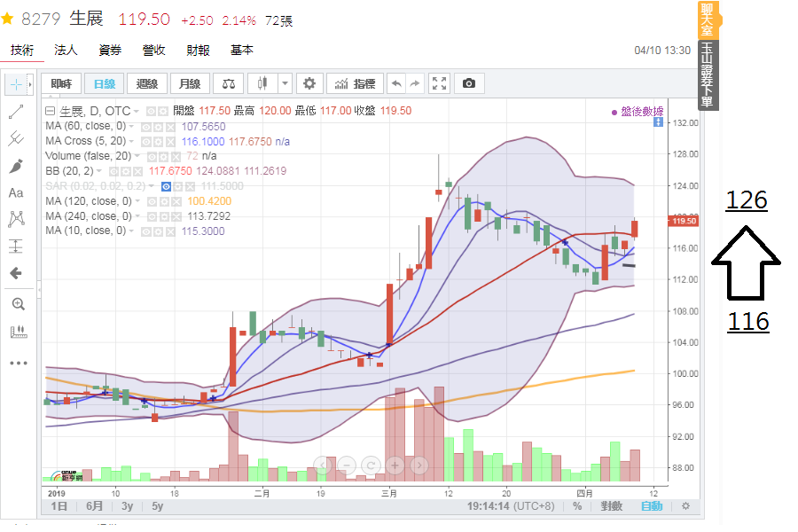798x532 pixels.
Task: Open the compare symbols scale icon
Action: pos(229,83)
